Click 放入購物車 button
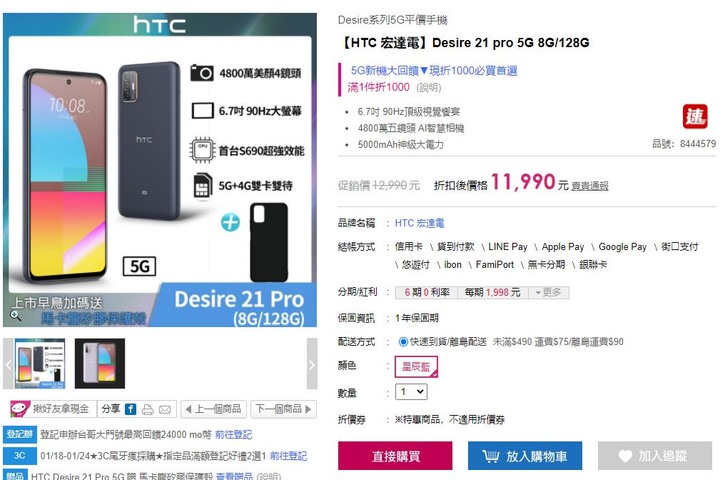 pos(525,456)
